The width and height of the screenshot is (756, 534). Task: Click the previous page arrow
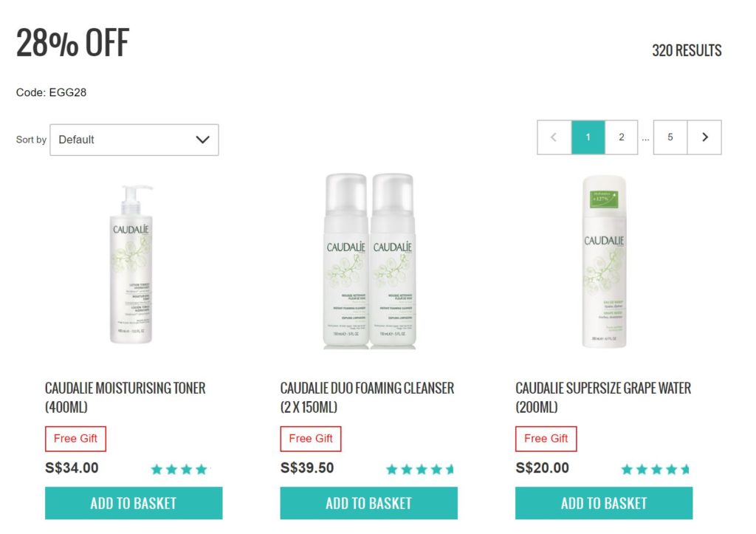pos(554,137)
